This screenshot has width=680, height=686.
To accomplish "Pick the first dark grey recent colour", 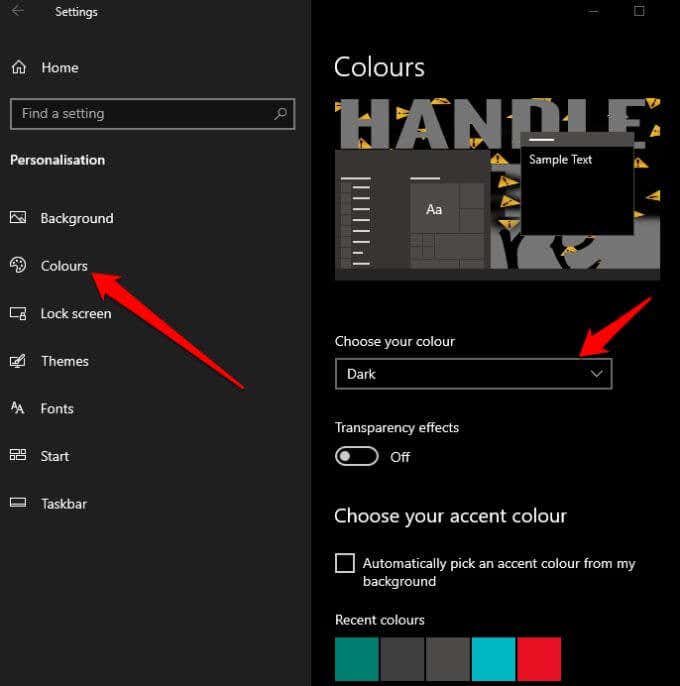I will pyautogui.click(x=402, y=659).
